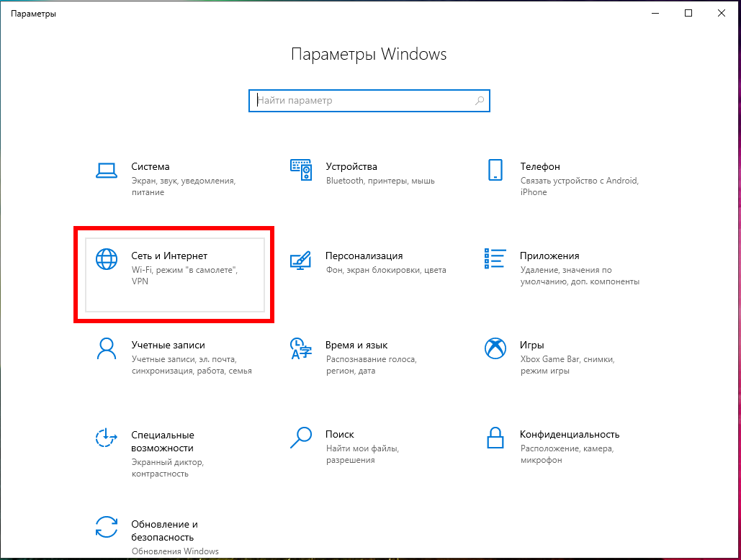This screenshot has width=741, height=560.
Task: Click the Персонализация brush and monitor icon
Action: (300, 260)
